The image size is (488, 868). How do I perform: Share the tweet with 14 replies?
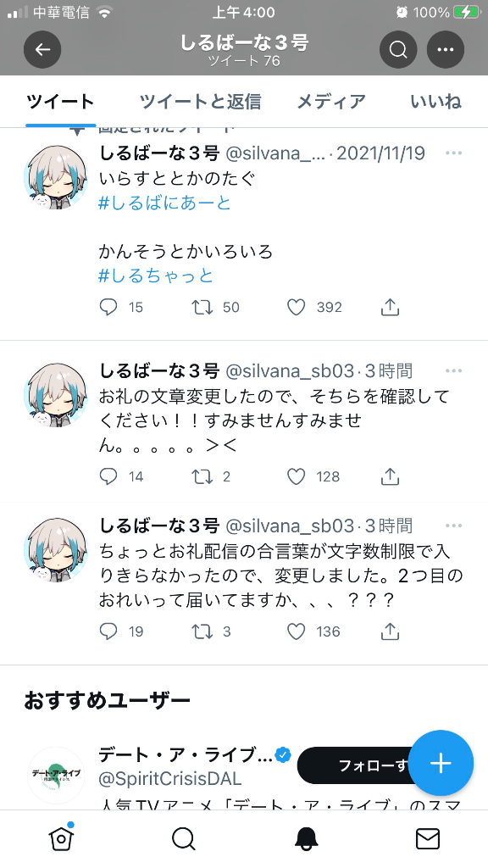pos(390,476)
